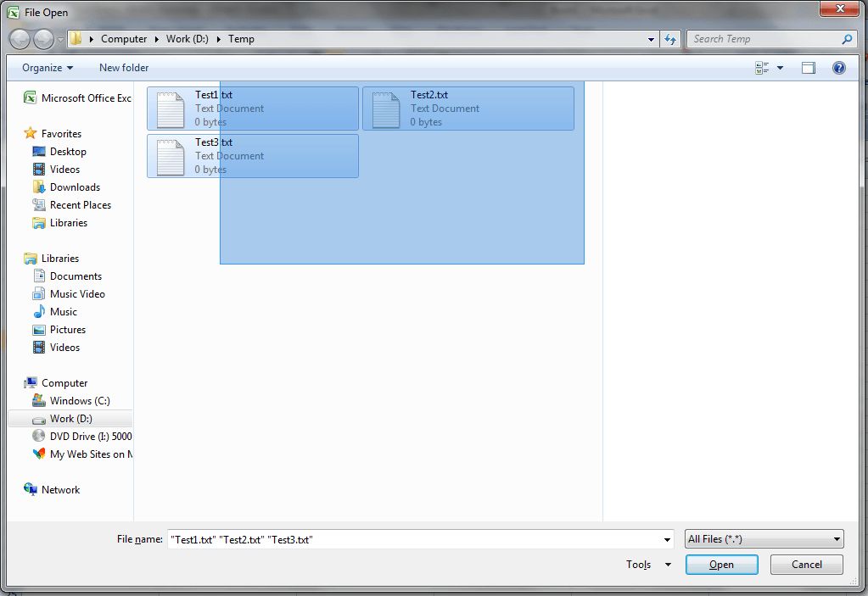Click the Back navigation arrow
Image resolution: width=868 pixels, height=596 pixels.
coord(19,39)
